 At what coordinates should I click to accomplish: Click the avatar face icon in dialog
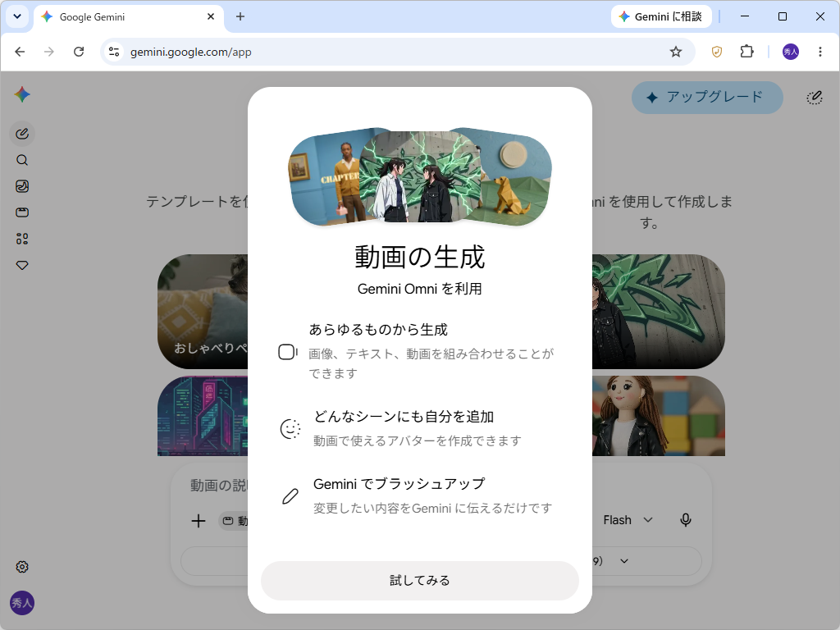[x=290, y=428]
